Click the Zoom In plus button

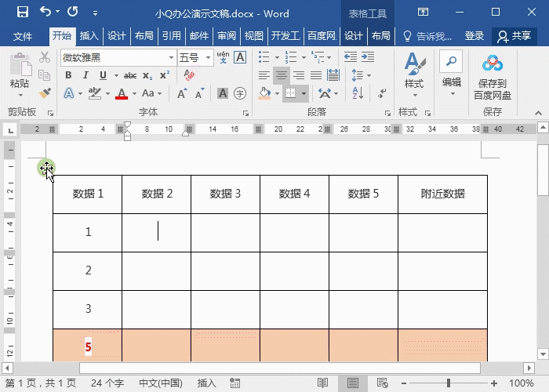pyautogui.click(x=494, y=383)
